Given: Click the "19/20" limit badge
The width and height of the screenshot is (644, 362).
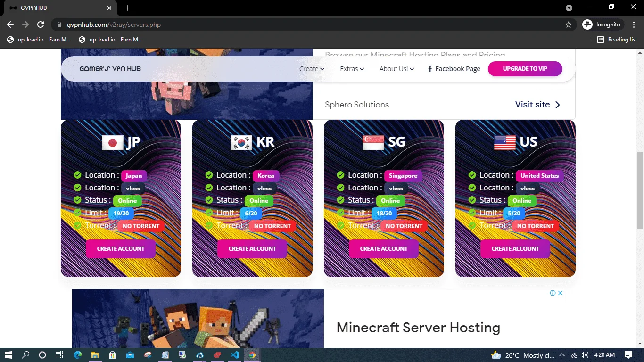Looking at the screenshot, I should tap(121, 214).
